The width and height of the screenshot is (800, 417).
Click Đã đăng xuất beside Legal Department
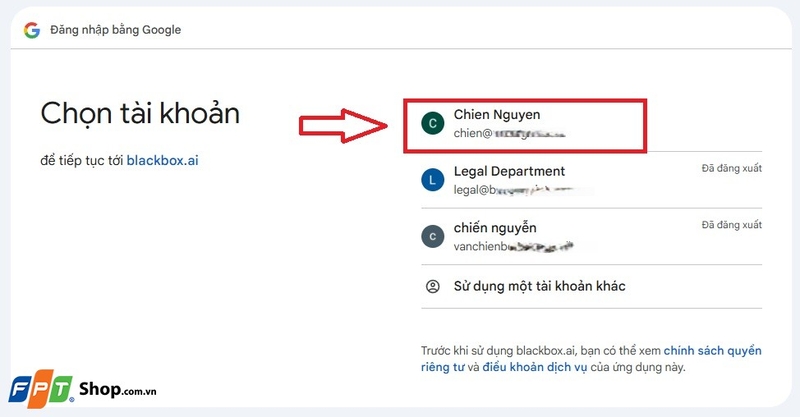tap(731, 168)
